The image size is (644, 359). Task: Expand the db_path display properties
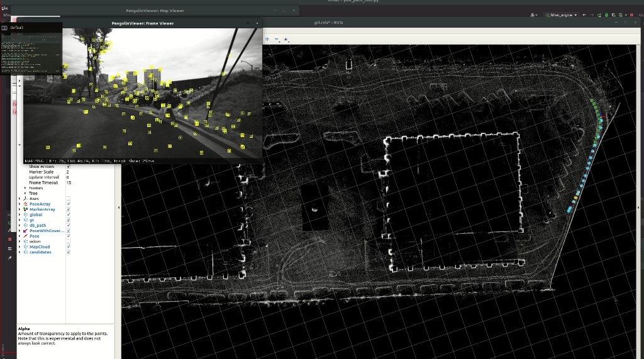(19, 226)
